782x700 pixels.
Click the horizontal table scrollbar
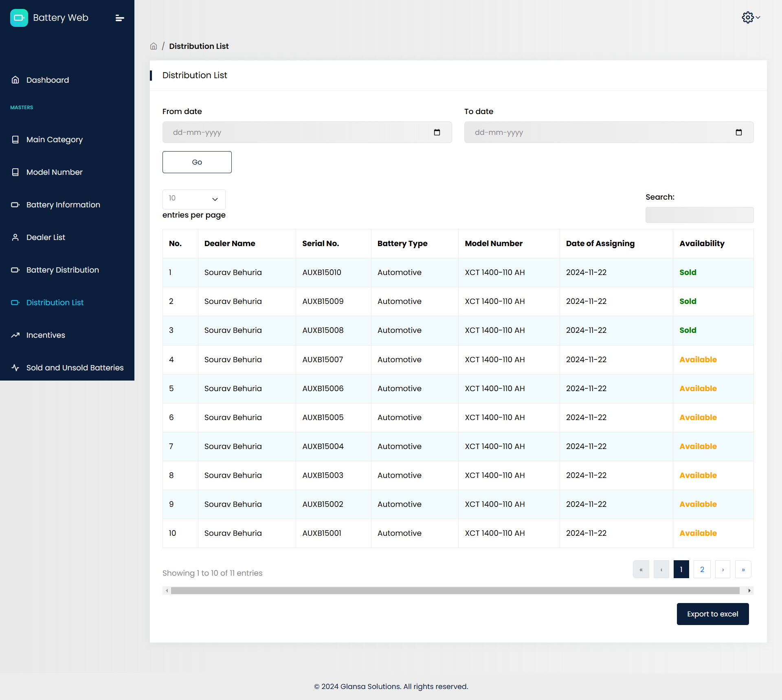click(455, 591)
